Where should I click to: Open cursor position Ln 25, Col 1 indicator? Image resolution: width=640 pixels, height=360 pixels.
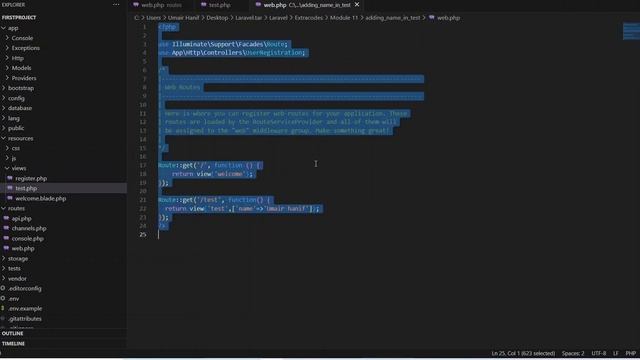click(x=523, y=353)
